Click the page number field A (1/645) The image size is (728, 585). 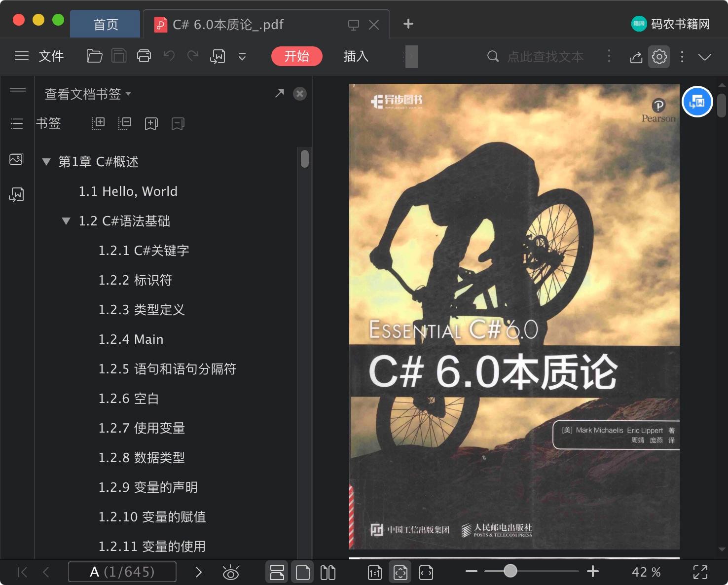[x=122, y=572]
